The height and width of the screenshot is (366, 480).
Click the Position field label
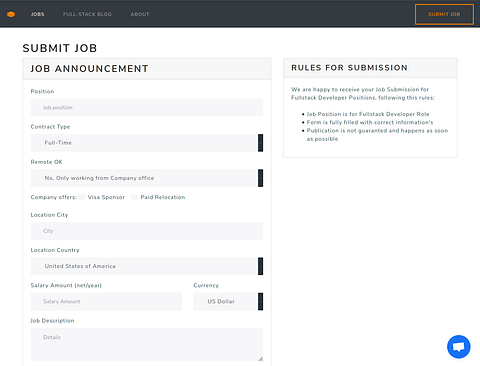(42, 91)
